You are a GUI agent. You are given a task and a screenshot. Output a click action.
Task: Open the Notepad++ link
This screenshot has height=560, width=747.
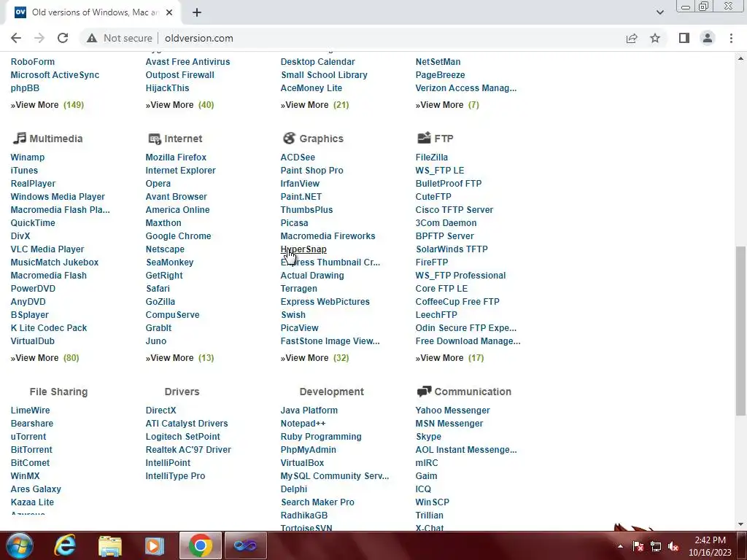303,424
